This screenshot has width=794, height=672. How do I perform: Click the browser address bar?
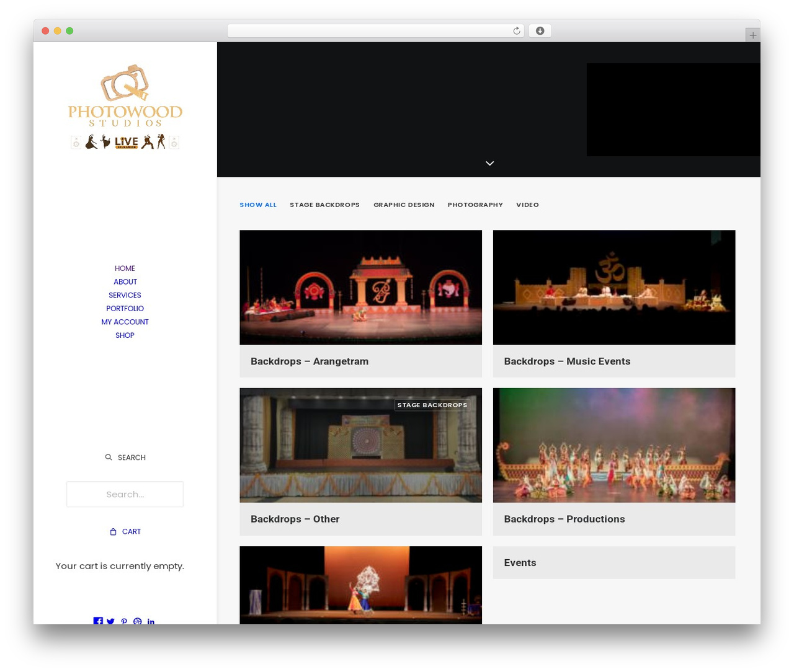click(376, 31)
